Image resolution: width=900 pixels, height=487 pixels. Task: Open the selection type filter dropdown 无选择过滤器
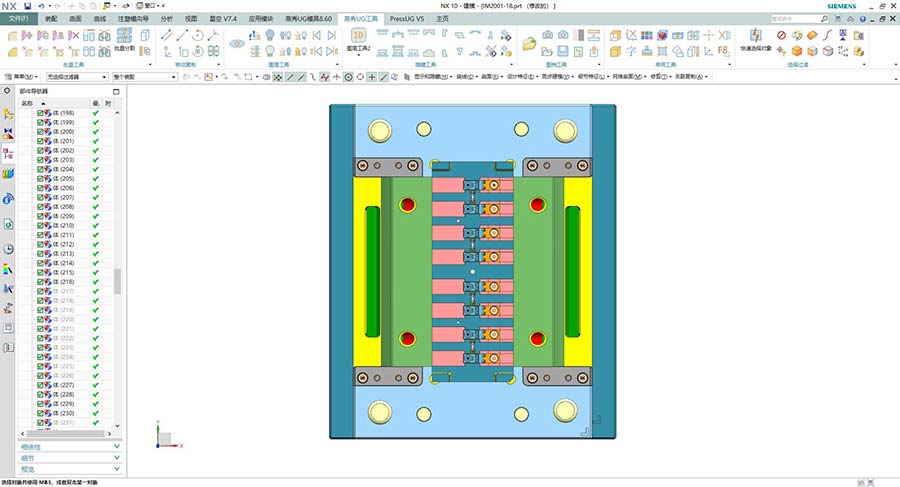tap(77, 77)
